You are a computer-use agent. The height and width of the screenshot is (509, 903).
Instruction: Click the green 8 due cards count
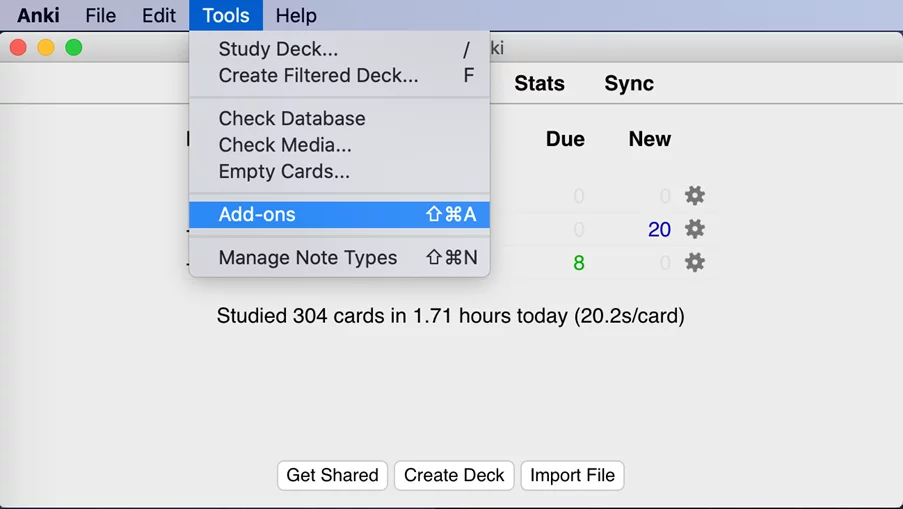coord(579,263)
